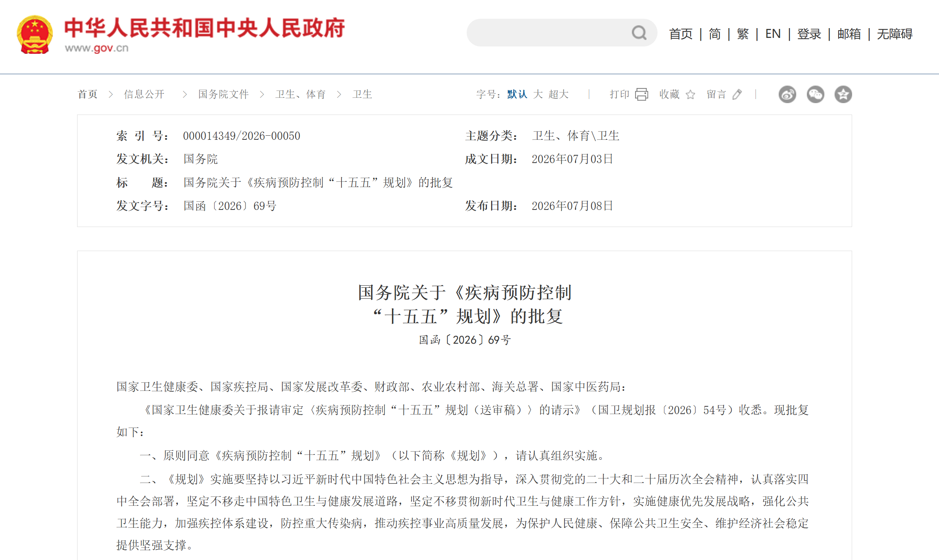This screenshot has height=560, width=939.
Task: Go to 国务院文件 breadcrumb
Action: [224, 95]
